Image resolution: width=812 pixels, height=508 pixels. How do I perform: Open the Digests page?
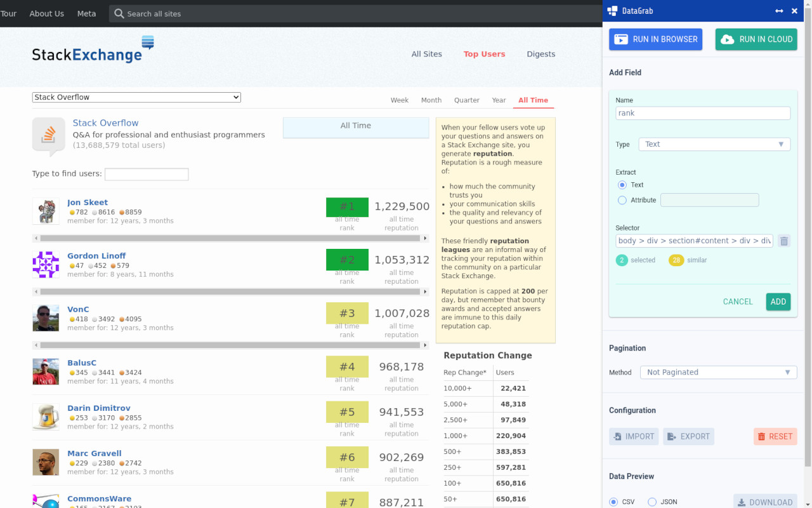coord(541,54)
